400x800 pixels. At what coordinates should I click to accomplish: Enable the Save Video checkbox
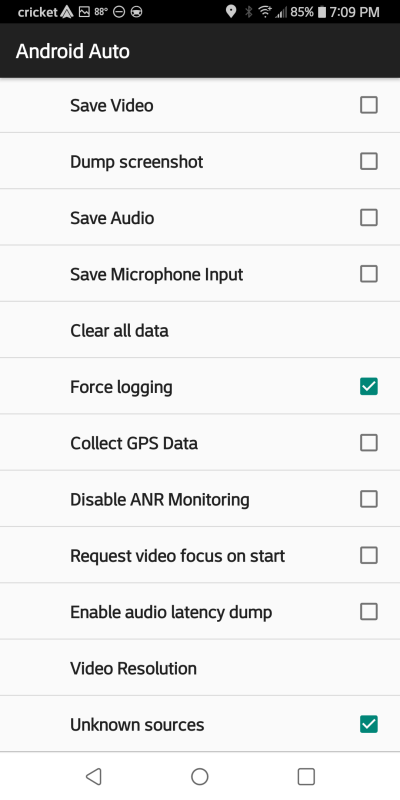[x=369, y=105]
